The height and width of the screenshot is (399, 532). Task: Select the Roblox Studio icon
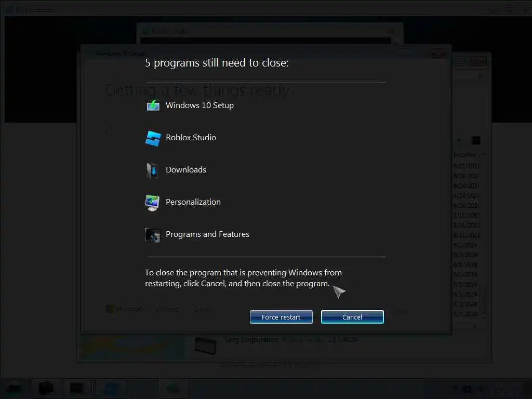click(153, 138)
